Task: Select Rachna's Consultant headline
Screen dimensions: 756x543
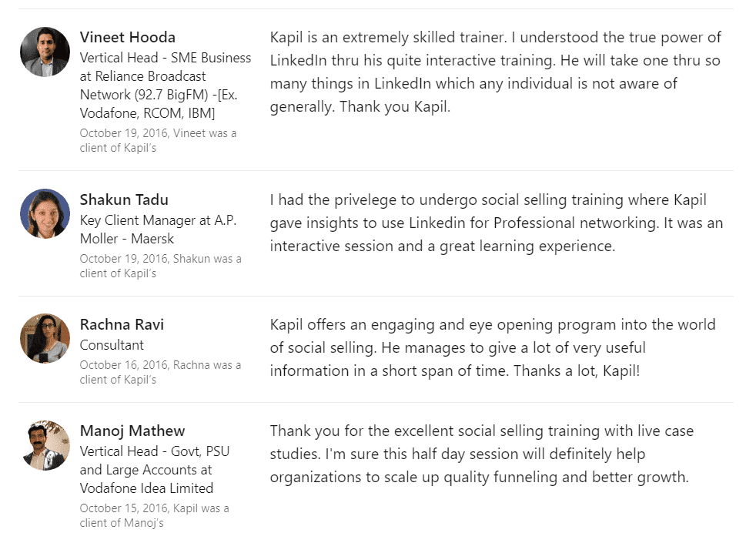Action: pos(112,345)
